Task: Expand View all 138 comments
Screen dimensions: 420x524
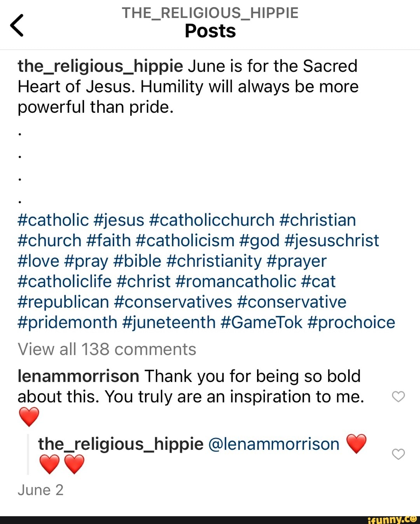Action: click(x=107, y=349)
